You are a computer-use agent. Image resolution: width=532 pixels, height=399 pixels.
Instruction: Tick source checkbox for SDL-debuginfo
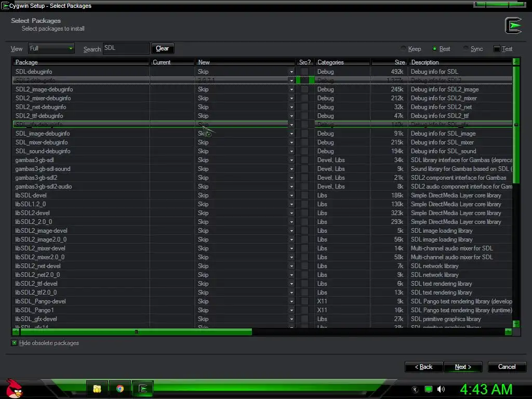pos(304,72)
